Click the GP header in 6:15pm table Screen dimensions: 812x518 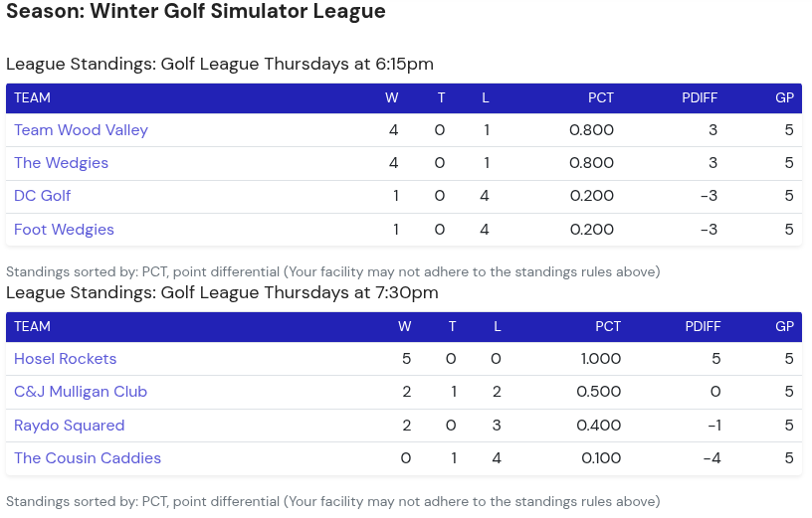pyautogui.click(x=784, y=97)
